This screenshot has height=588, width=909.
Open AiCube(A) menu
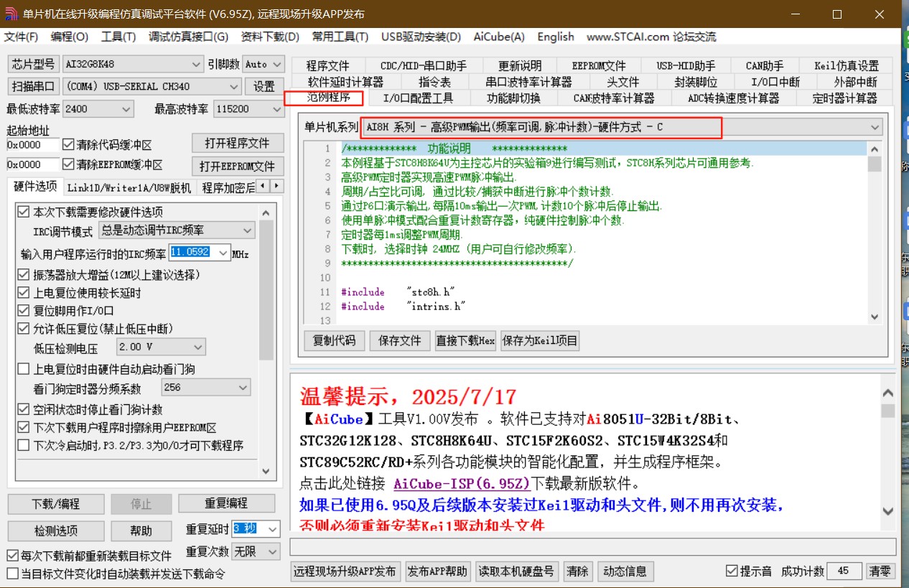[x=499, y=37]
